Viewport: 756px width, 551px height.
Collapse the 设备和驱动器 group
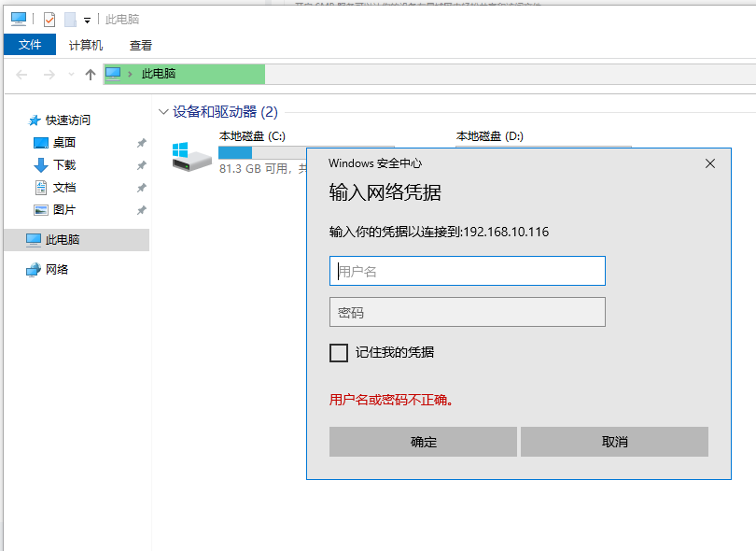tap(163, 112)
